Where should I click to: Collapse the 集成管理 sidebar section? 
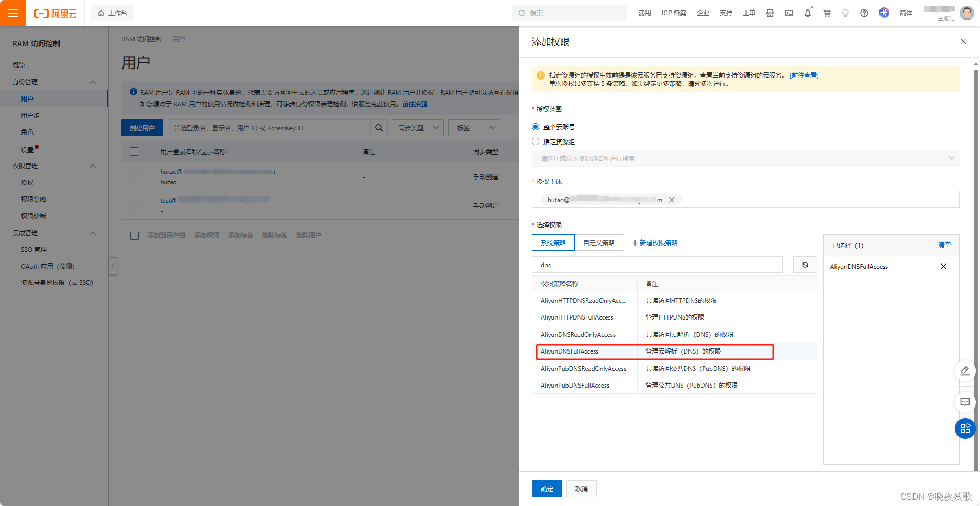point(93,233)
